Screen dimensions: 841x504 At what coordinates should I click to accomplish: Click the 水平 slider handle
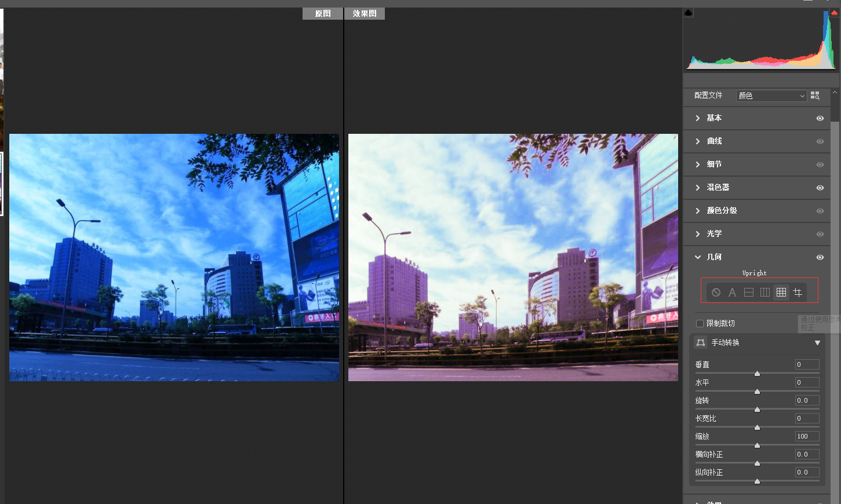(757, 392)
